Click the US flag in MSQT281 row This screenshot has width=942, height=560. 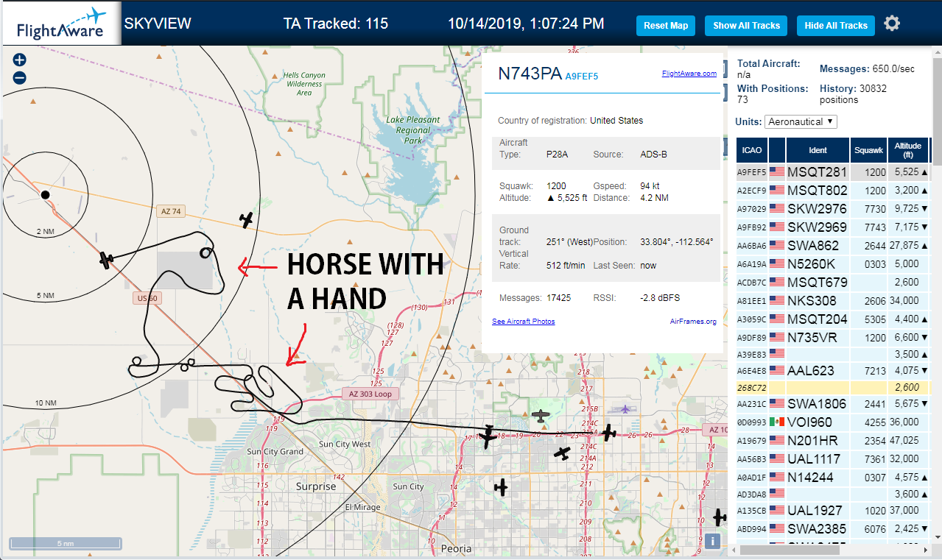777,171
